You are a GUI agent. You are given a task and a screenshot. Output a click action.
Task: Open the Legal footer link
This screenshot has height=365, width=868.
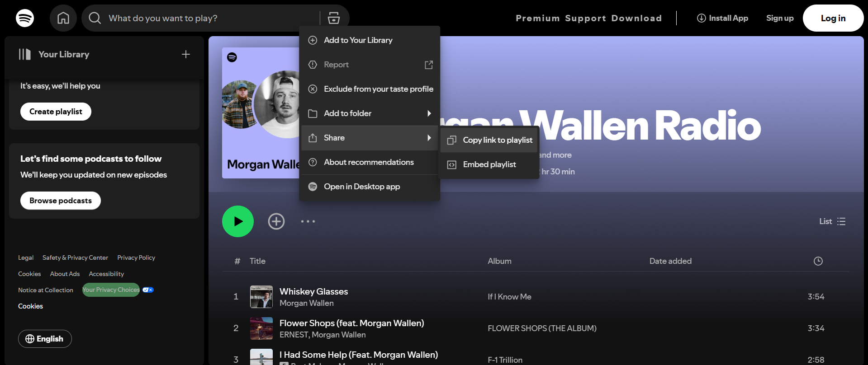[x=26, y=257]
